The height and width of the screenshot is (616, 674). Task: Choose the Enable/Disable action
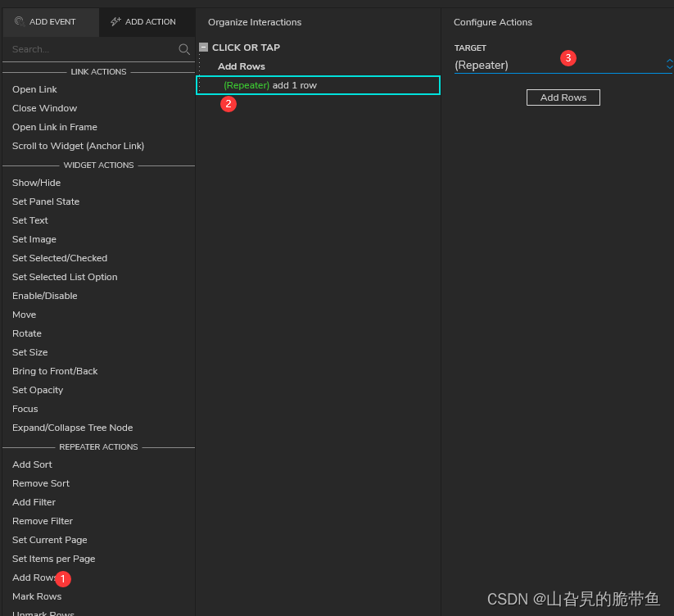[x=45, y=296]
